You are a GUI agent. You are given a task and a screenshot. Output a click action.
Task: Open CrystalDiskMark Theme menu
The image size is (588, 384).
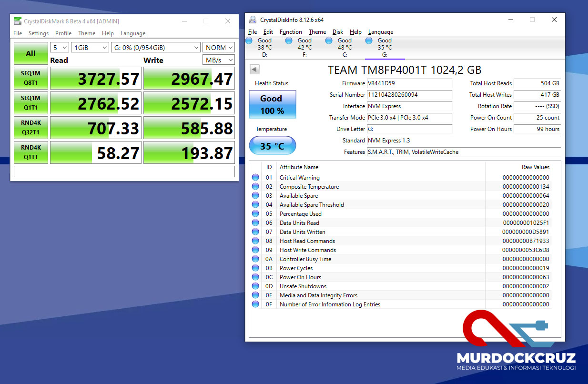(x=87, y=33)
